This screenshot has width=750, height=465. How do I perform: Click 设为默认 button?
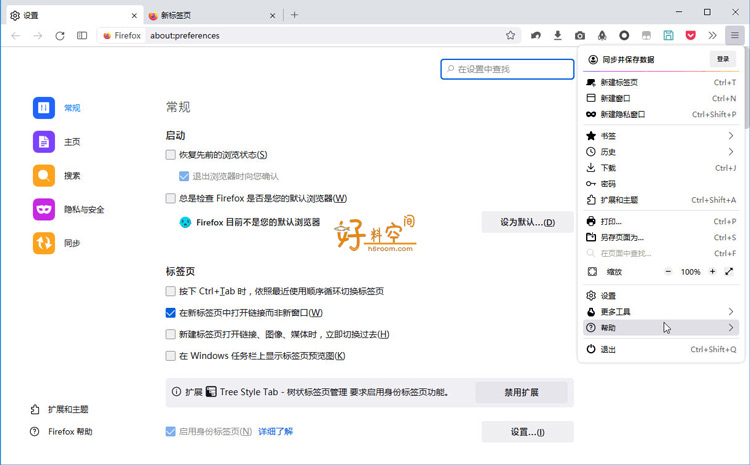coord(528,222)
